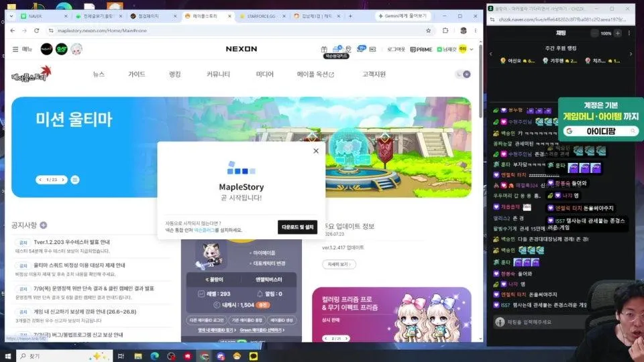The image size is (644, 362).
Task: Click the character avatar thumbnail
Action: point(209,255)
